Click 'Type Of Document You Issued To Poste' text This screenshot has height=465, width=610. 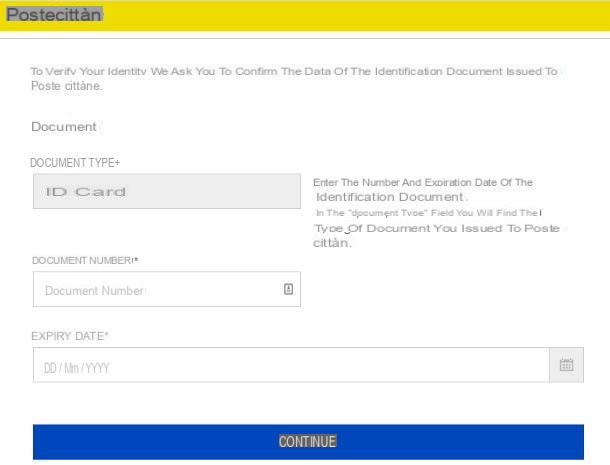point(437,228)
